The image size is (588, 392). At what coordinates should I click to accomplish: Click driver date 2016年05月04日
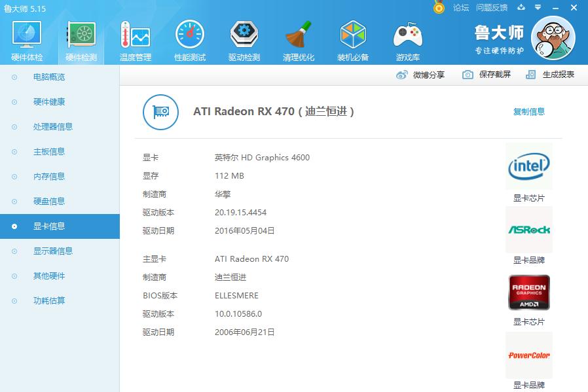[244, 231]
